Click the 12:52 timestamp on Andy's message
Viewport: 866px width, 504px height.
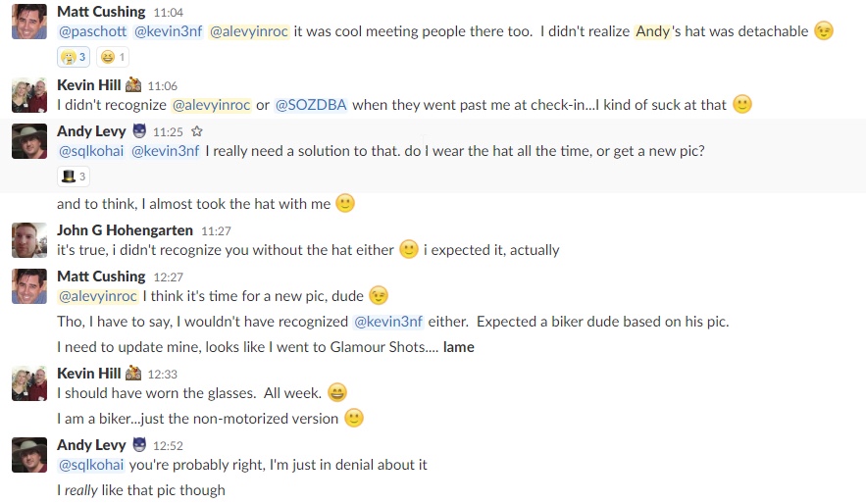tap(168, 445)
